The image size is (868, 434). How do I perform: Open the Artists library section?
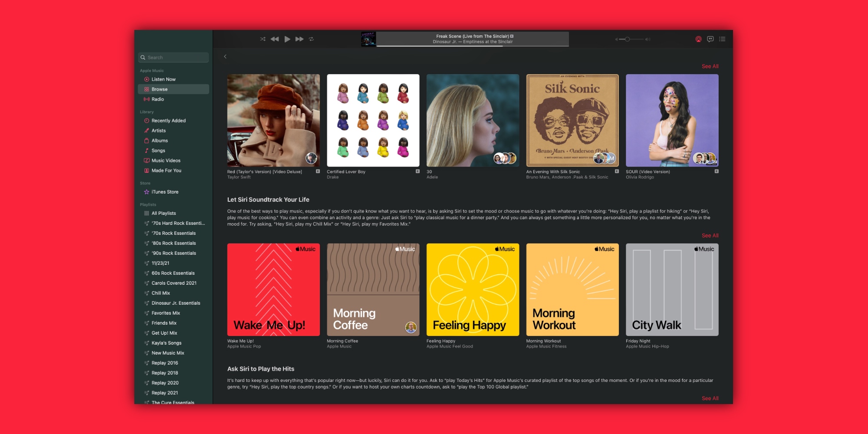coord(158,130)
